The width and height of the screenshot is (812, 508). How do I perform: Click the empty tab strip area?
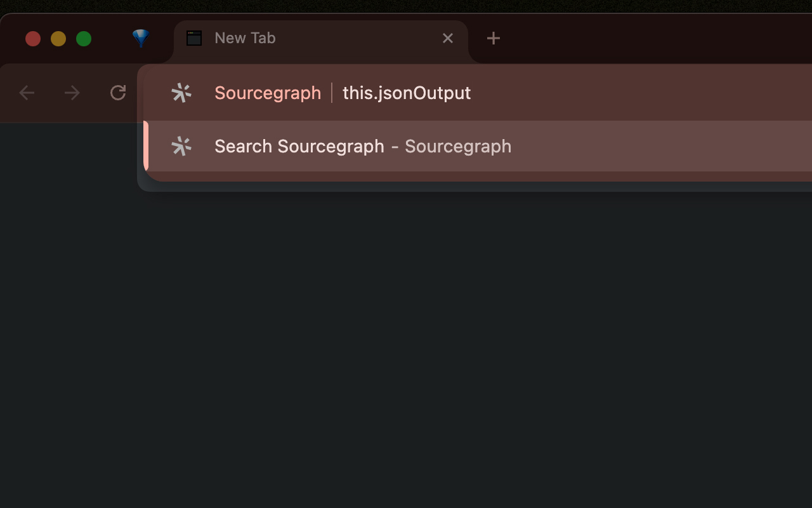(634, 38)
